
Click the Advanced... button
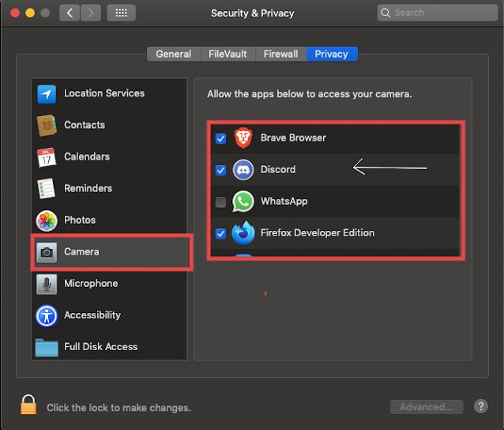pos(427,407)
